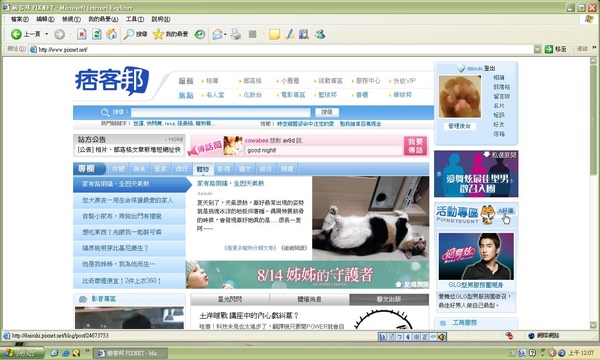This screenshot has width=600, height=360.
Task: Go to the Home page icon
Action: [112, 34]
